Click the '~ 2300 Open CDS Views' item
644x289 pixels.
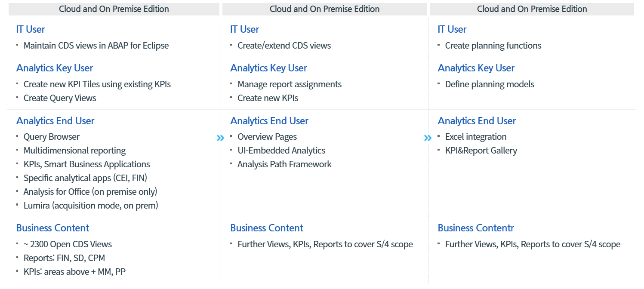point(68,244)
